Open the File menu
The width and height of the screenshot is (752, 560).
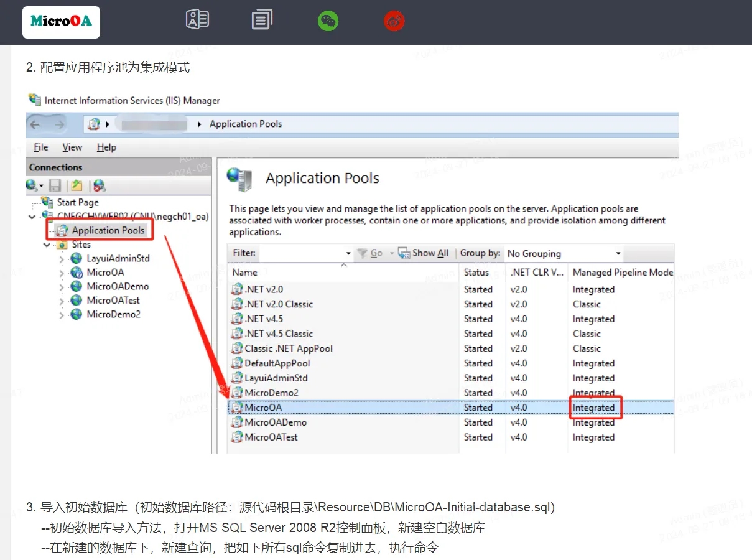coord(41,147)
